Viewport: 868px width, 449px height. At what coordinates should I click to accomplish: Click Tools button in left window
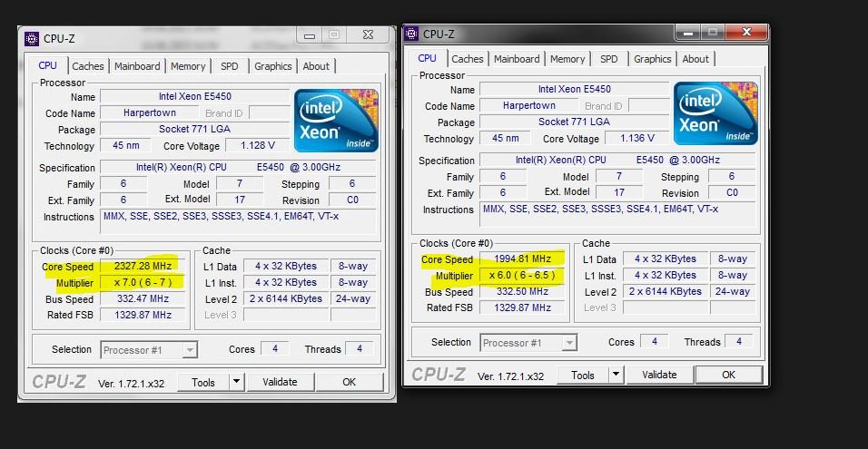pos(203,382)
